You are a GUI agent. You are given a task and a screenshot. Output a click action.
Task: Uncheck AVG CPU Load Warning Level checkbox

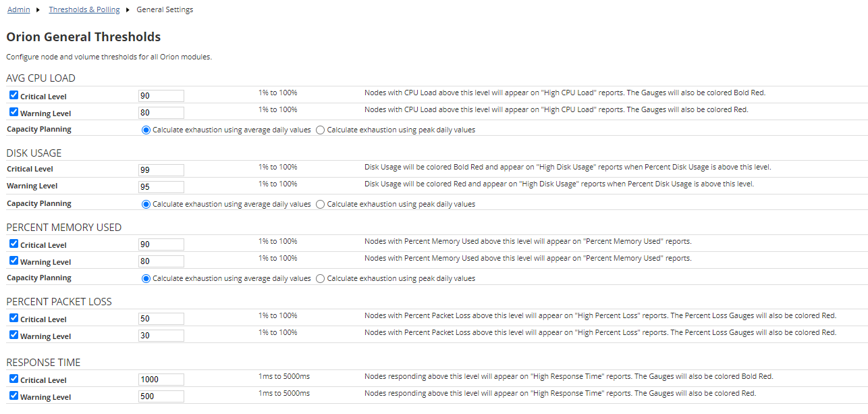point(13,112)
